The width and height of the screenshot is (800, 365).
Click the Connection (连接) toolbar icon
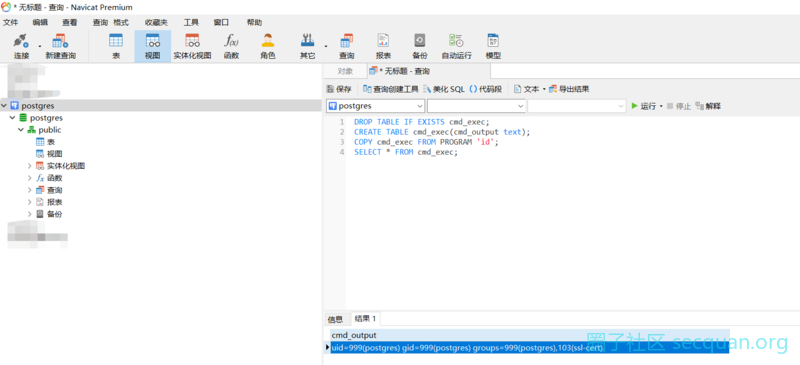pyautogui.click(x=21, y=47)
